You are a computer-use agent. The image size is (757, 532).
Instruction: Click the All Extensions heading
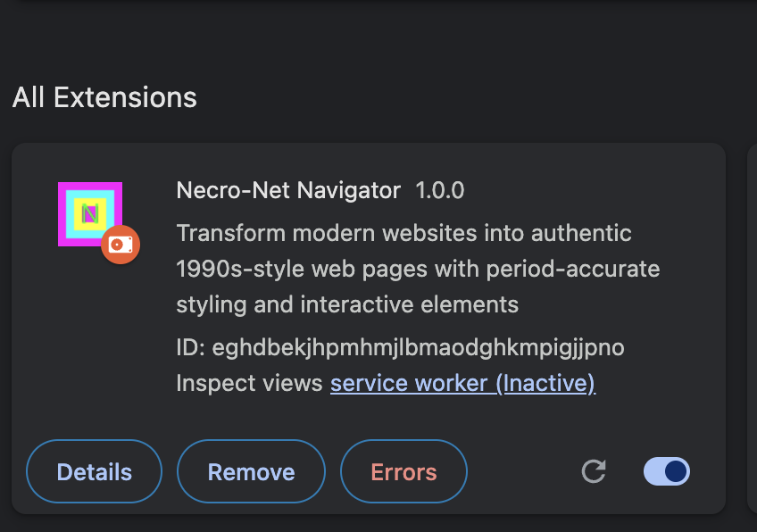pos(104,97)
